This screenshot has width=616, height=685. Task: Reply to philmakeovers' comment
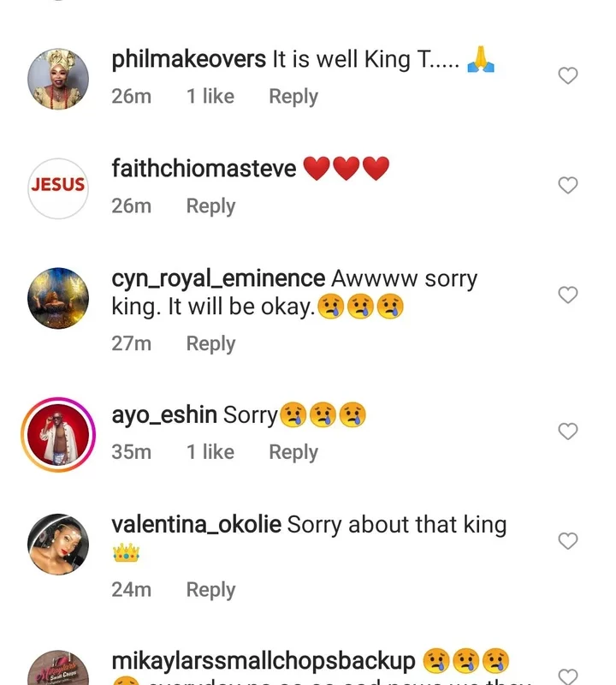pyautogui.click(x=293, y=97)
